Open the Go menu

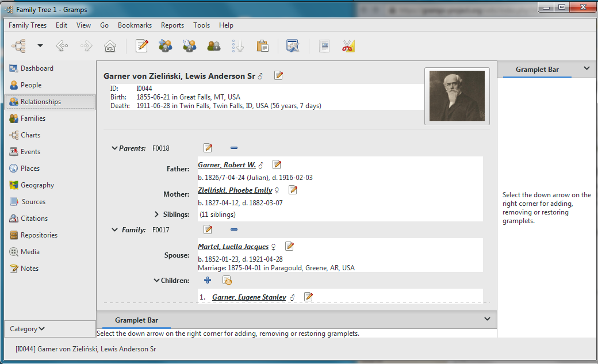pyautogui.click(x=104, y=25)
